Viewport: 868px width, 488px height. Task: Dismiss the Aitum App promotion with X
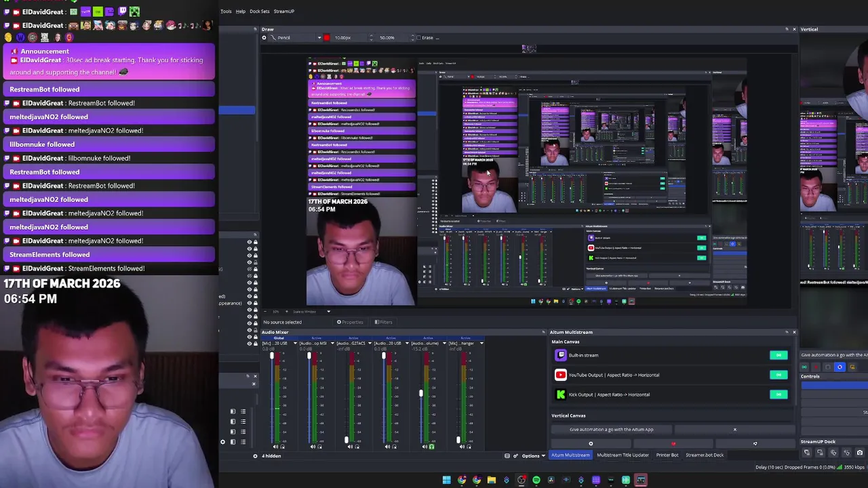pos(734,430)
